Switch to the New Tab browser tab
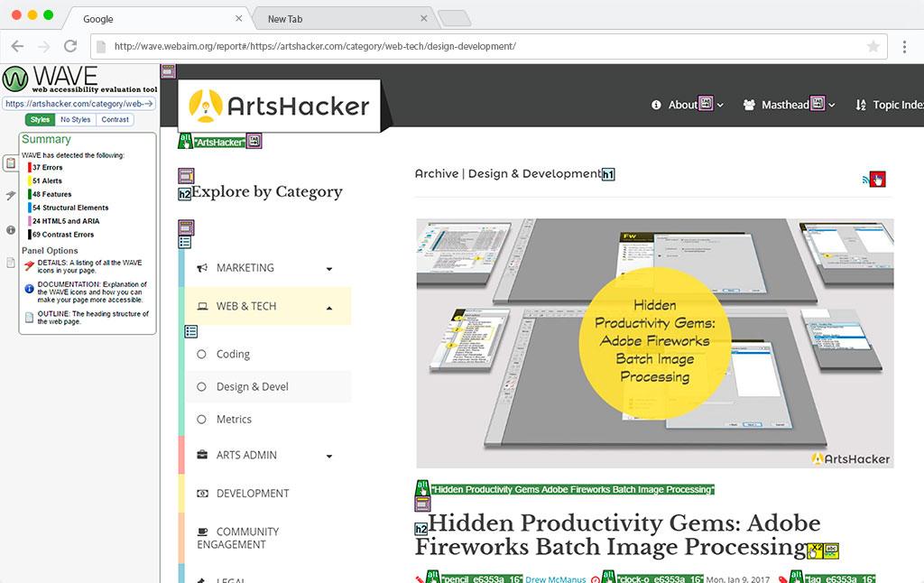924x583 pixels. click(x=345, y=19)
